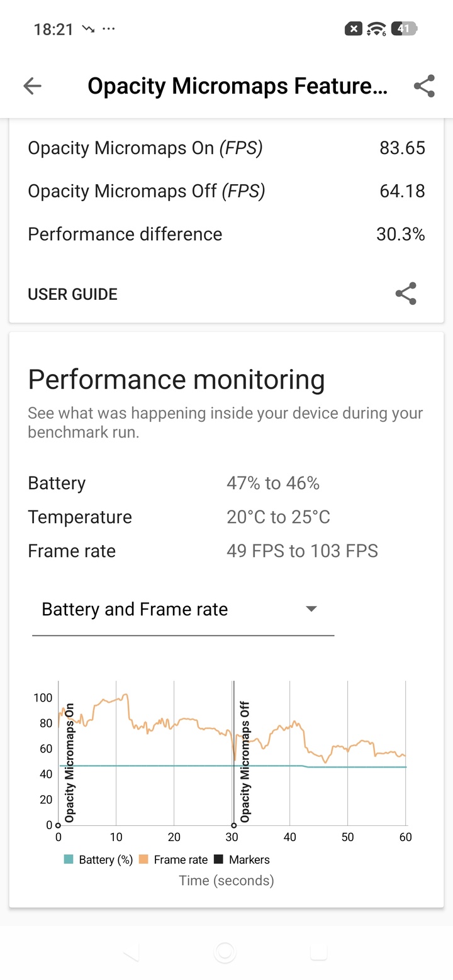
Task: Open Battery and Frame rate dropdown
Action: click(182, 610)
